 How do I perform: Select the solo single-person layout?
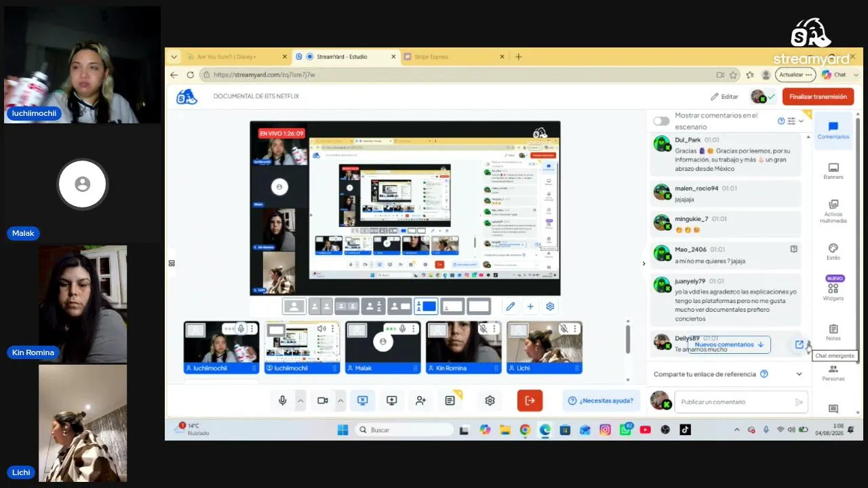(x=294, y=306)
